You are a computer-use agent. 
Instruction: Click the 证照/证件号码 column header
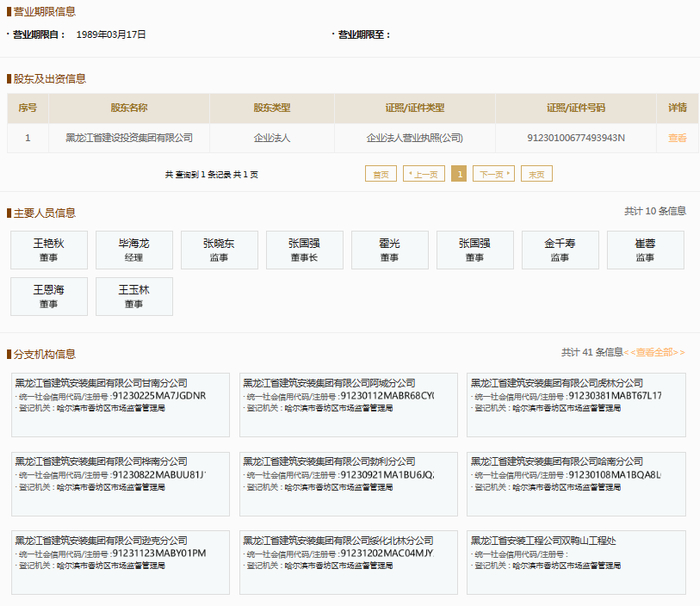point(576,108)
